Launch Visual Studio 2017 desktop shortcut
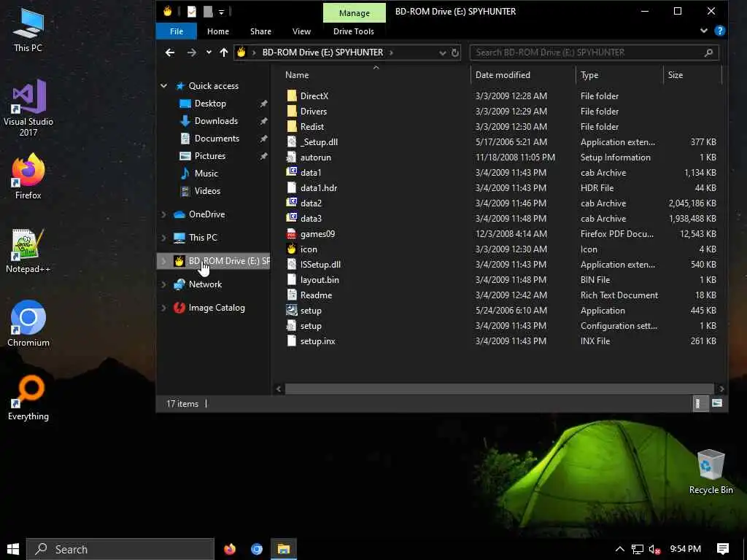Image resolution: width=747 pixels, height=560 pixels. 28,108
